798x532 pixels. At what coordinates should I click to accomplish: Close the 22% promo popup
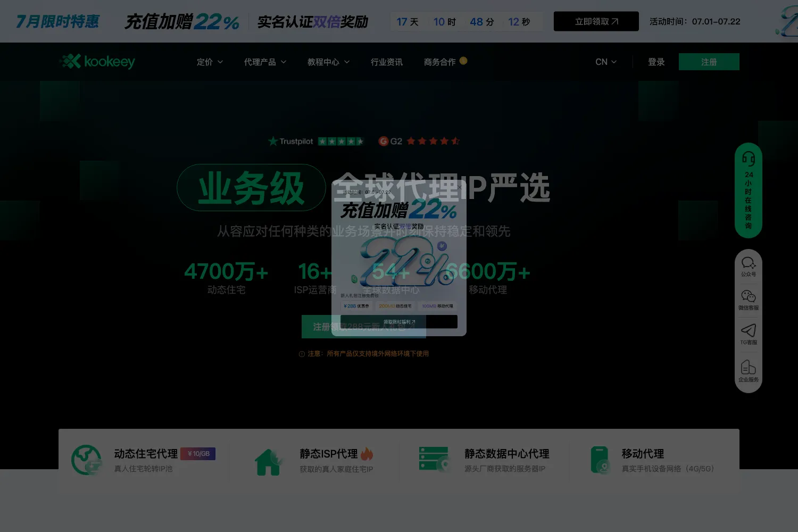pyautogui.click(x=458, y=186)
